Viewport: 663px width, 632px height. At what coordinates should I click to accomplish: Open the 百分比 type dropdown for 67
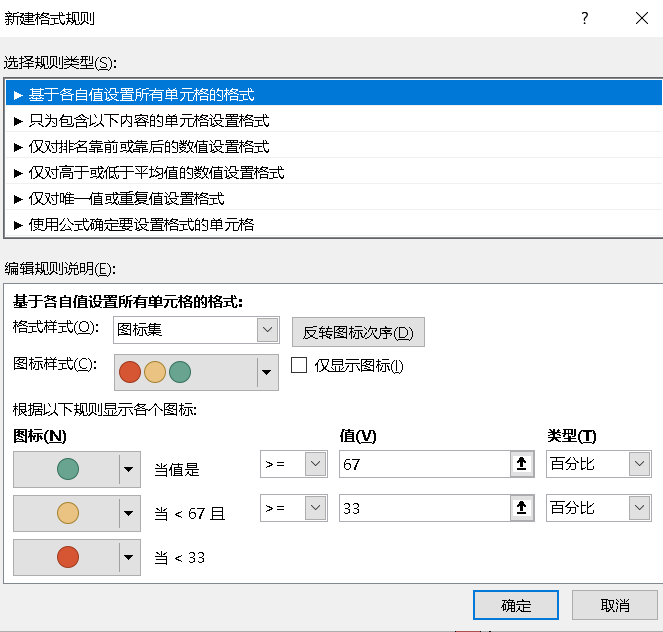coord(599,464)
